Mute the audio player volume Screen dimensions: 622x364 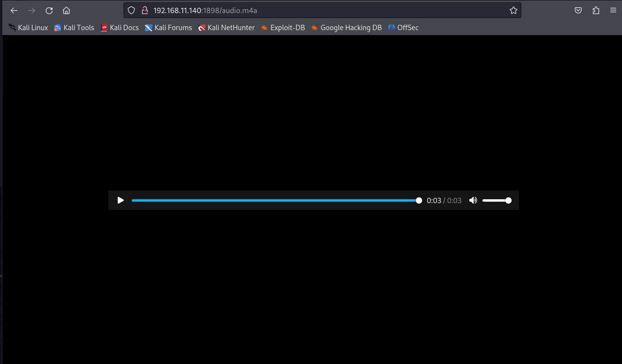pyautogui.click(x=473, y=200)
